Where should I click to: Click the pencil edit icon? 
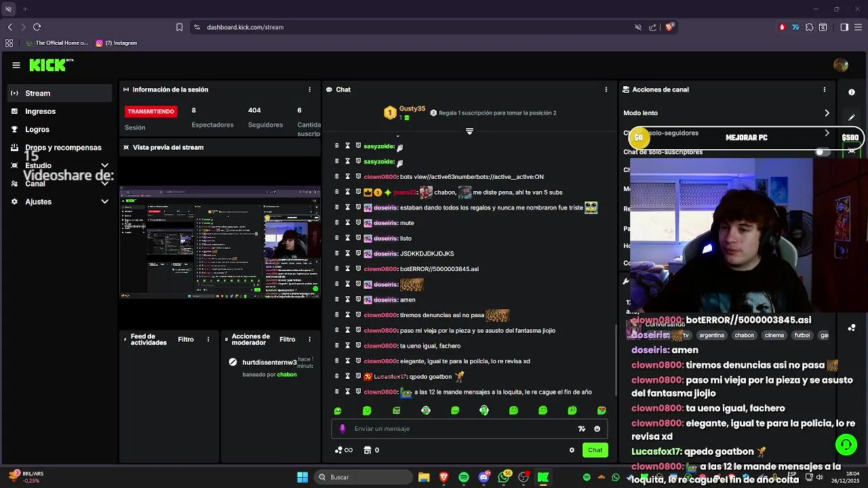pyautogui.click(x=852, y=117)
